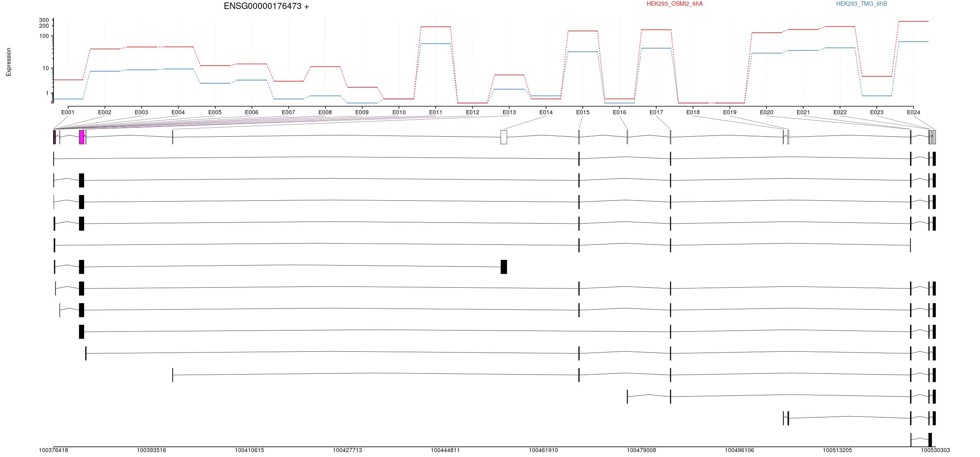Viewport: 980px width, 457px height.
Task: Click the red expression line above E013
Action: (x=509, y=75)
